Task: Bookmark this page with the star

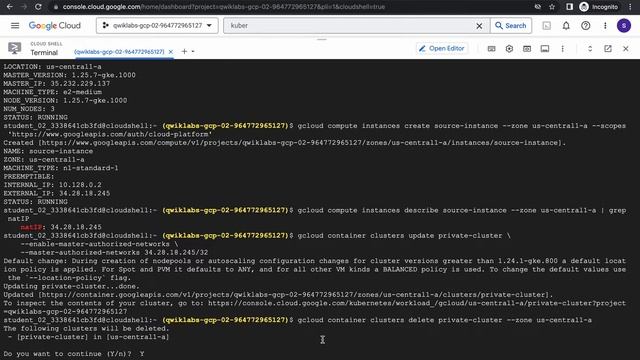Action: (552, 7)
